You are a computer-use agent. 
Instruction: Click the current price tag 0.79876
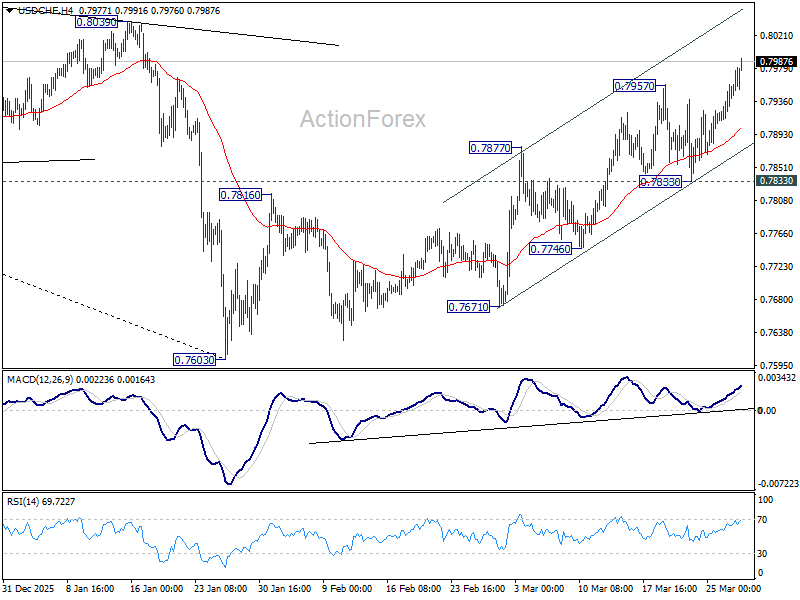click(x=776, y=62)
